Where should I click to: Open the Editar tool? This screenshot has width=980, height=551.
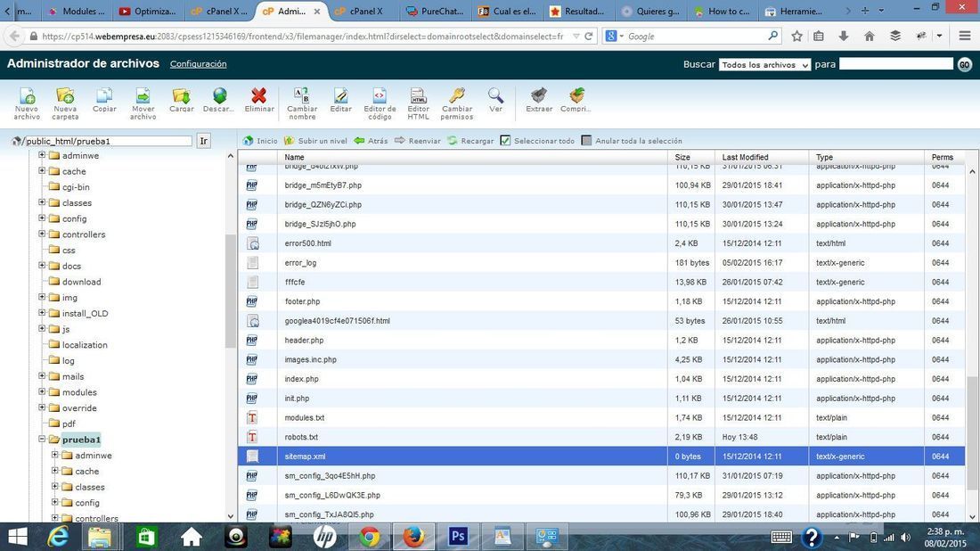[340, 100]
